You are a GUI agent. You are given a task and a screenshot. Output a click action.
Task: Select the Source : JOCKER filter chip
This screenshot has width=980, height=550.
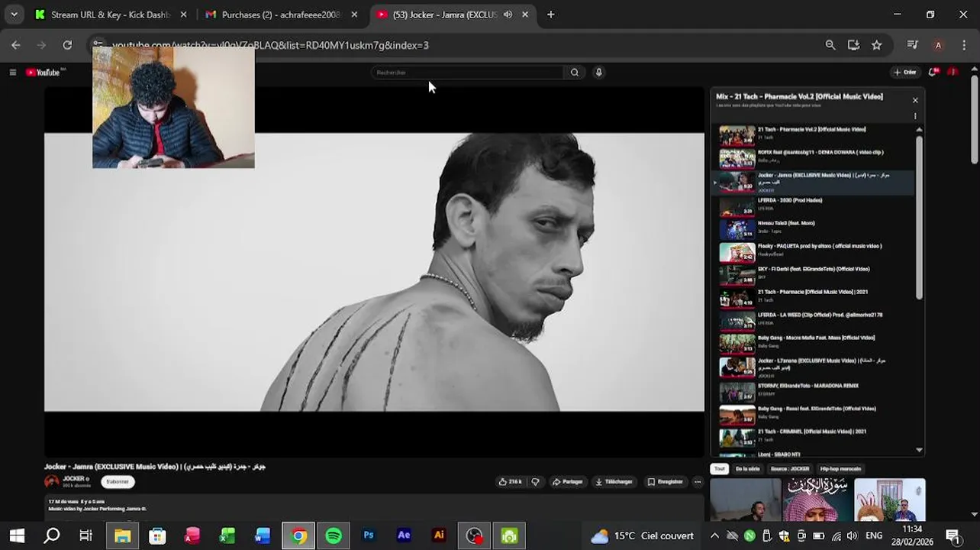[x=790, y=468]
